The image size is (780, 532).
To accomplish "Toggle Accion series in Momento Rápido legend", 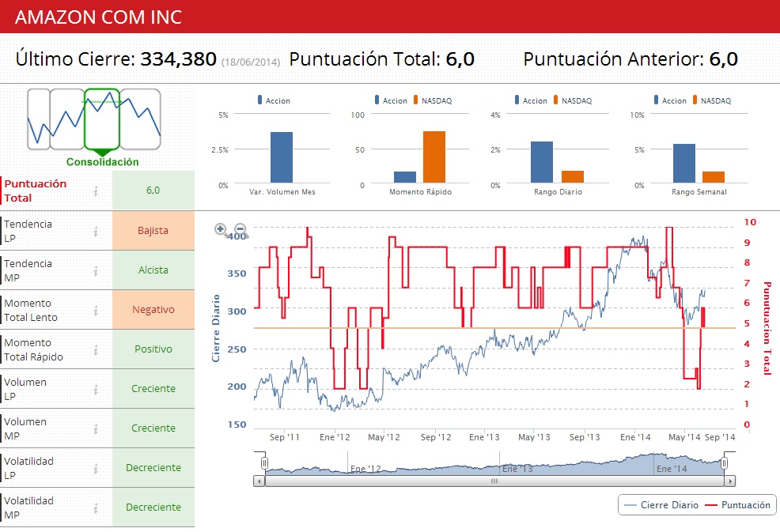I will click(x=391, y=100).
